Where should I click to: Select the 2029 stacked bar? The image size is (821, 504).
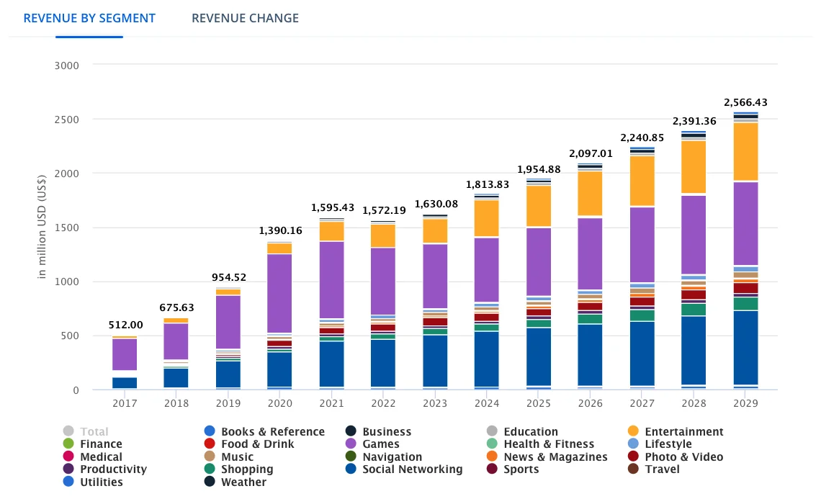tap(745, 288)
